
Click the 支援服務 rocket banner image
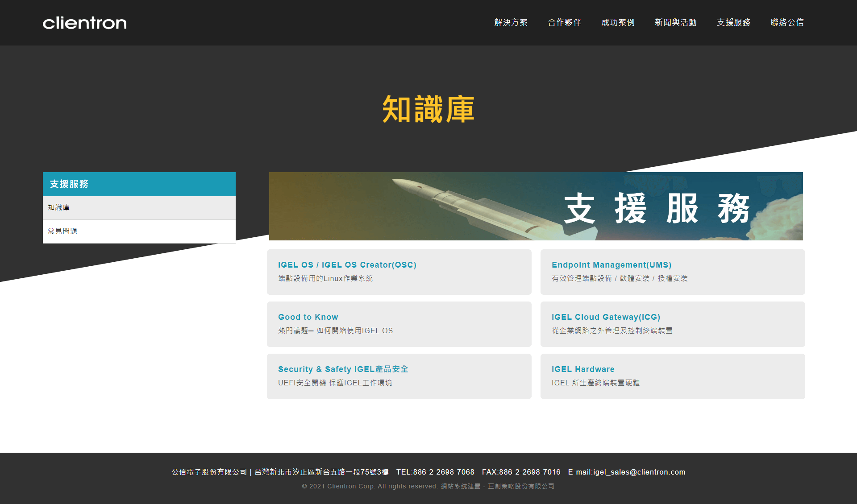536,206
